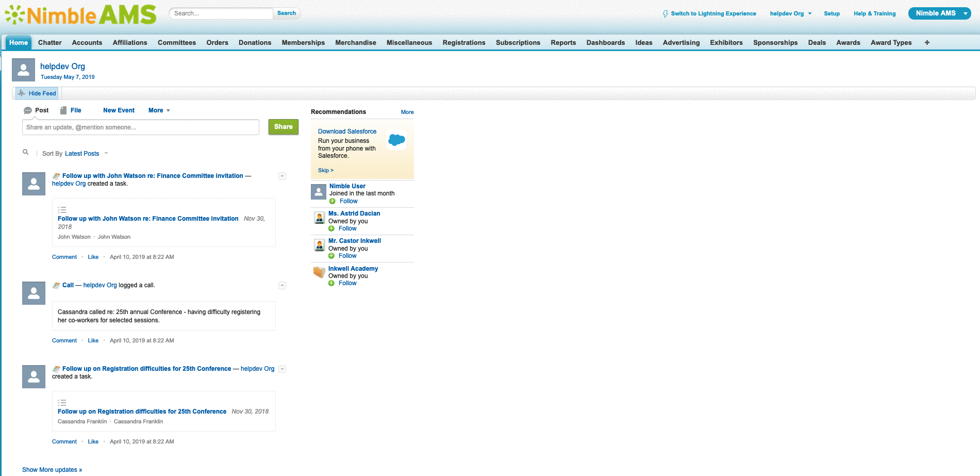Click the Show More updates link
The image size is (980, 476).
[52, 470]
